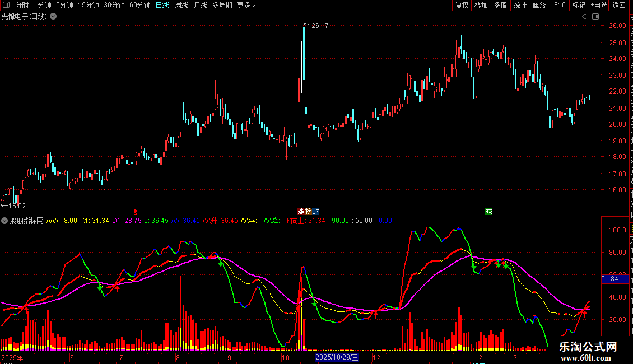The width and height of the screenshot is (633, 364).
Task: Click the 20.00 price axis label
Action: pyautogui.click(x=617, y=124)
